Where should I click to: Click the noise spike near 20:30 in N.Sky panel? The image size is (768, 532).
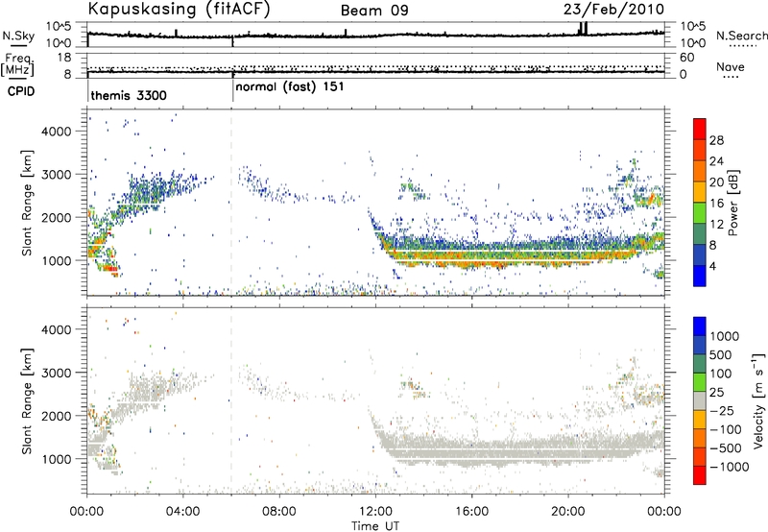click(x=583, y=29)
